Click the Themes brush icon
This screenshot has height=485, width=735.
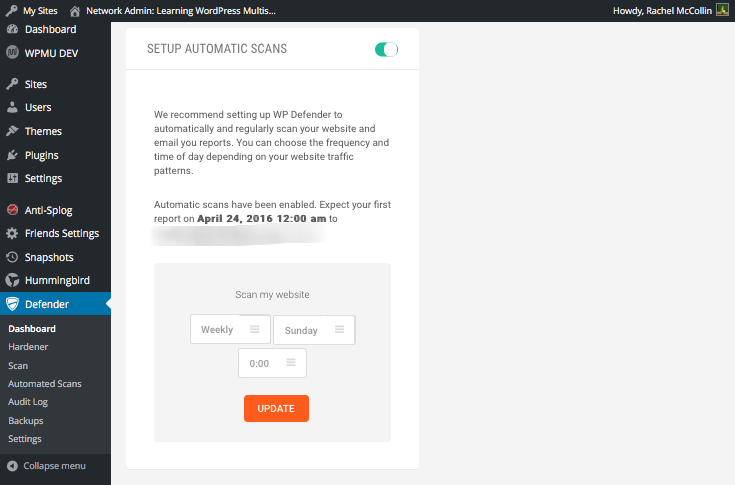(x=12, y=131)
